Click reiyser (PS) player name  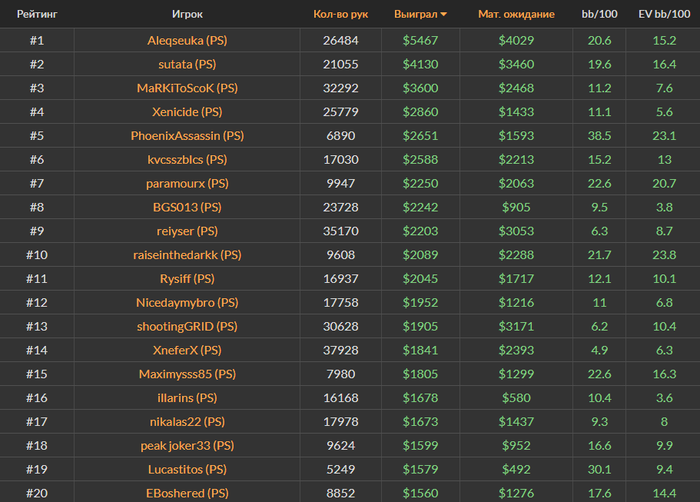click(187, 231)
